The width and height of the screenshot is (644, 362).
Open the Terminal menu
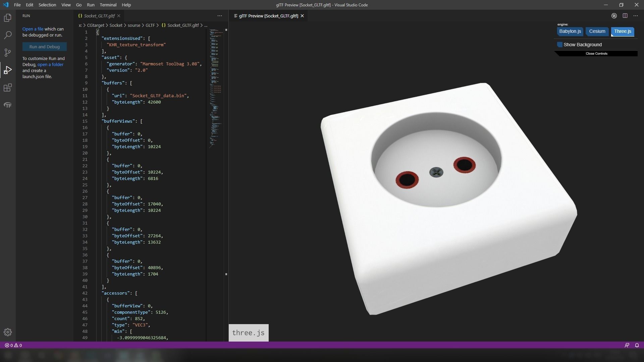tap(108, 5)
